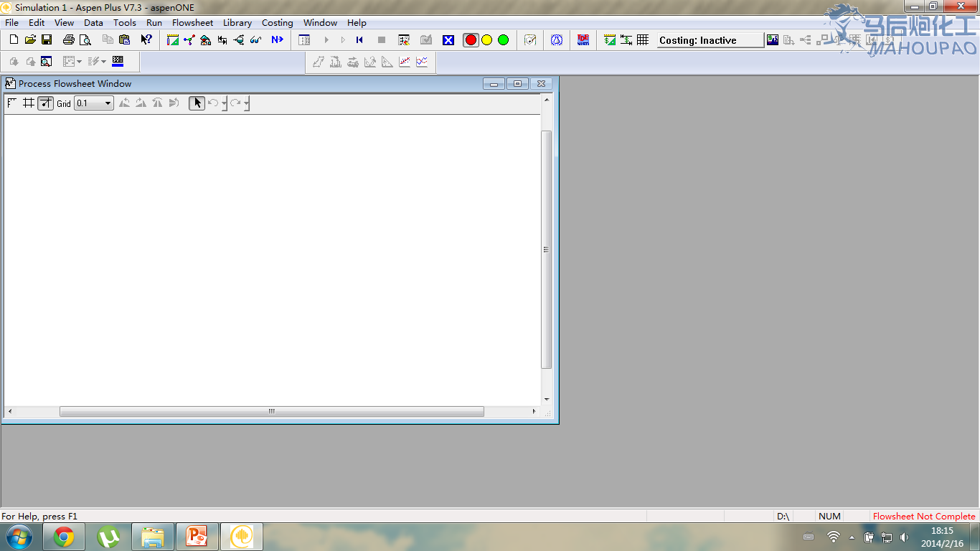Open the Costing menu
980x551 pixels.
(x=277, y=22)
